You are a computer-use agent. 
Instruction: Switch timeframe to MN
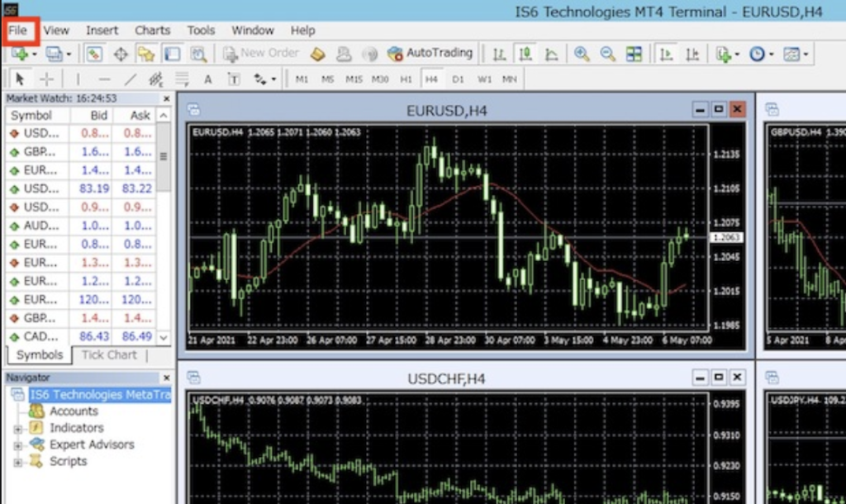(509, 79)
